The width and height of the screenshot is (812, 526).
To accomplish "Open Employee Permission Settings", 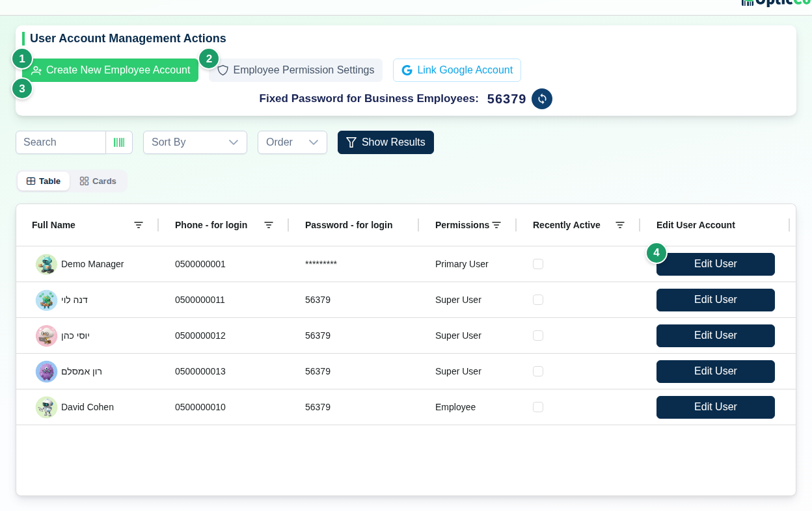I will pyautogui.click(x=295, y=70).
